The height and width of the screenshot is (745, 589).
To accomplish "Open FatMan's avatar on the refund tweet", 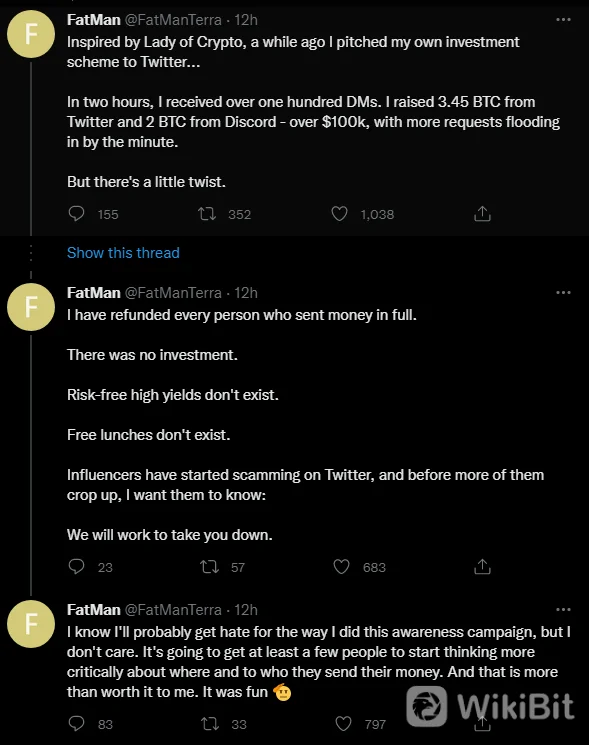I will (x=31, y=307).
